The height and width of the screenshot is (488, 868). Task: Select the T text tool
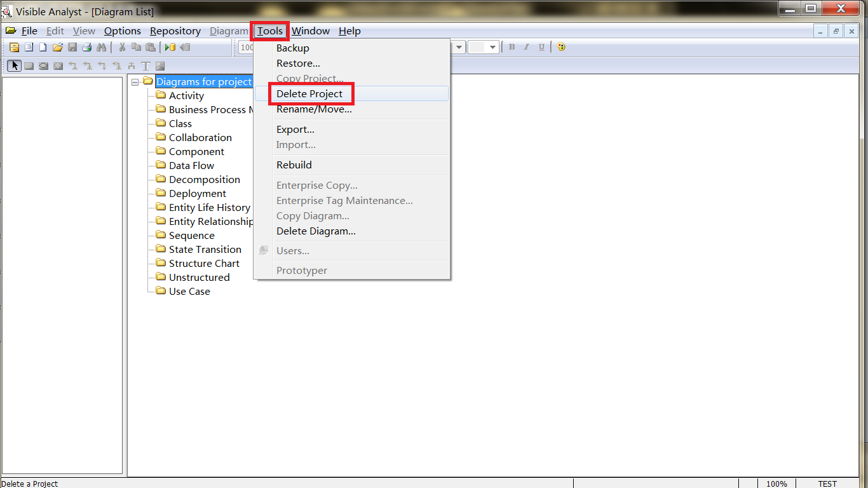pyautogui.click(x=146, y=65)
